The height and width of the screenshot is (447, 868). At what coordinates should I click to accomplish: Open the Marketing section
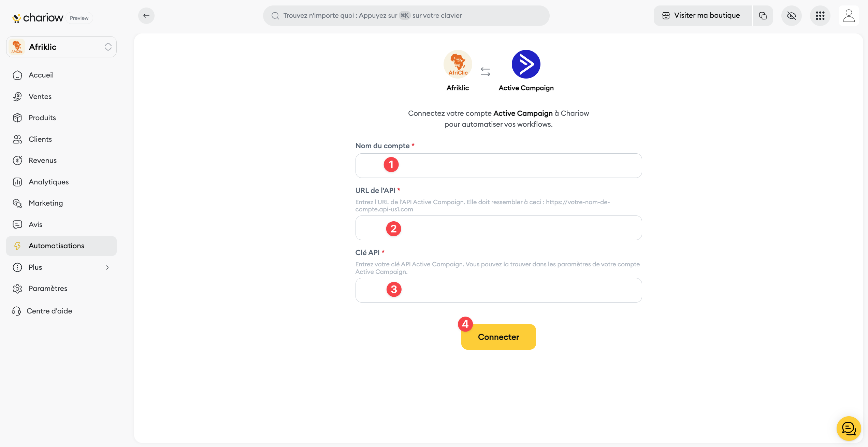point(46,203)
